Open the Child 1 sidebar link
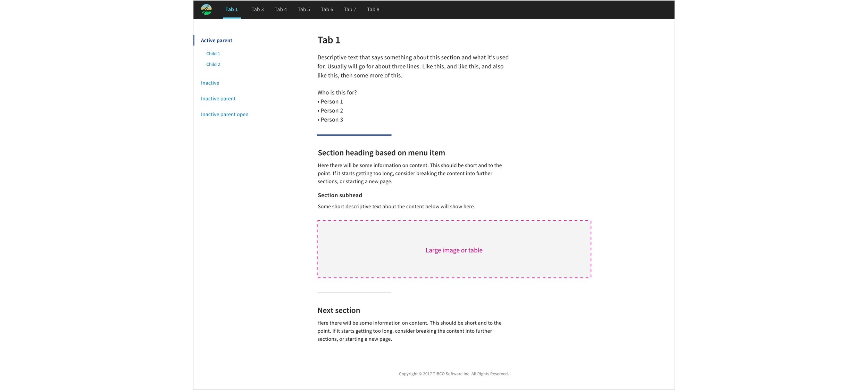Image resolution: width=868 pixels, height=390 pixels. tap(213, 53)
